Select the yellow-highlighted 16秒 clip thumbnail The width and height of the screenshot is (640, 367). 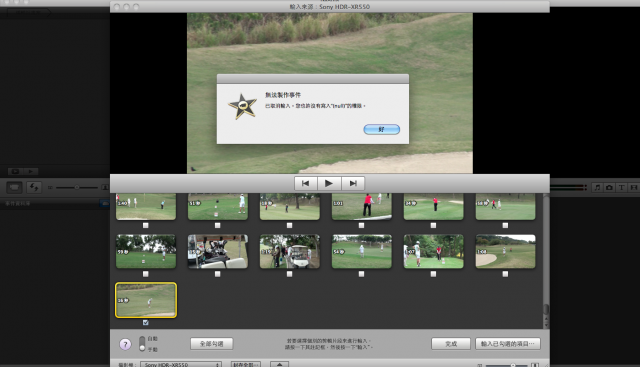click(146, 300)
